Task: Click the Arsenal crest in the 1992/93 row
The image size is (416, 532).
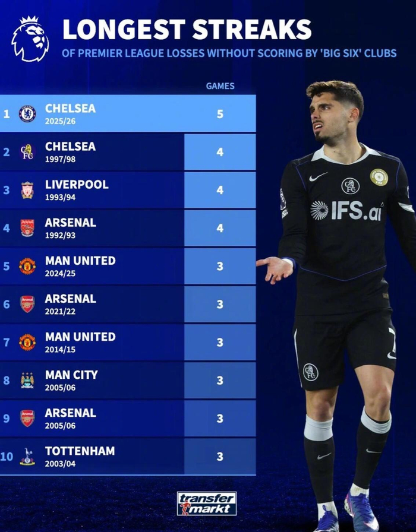Action: tap(27, 228)
